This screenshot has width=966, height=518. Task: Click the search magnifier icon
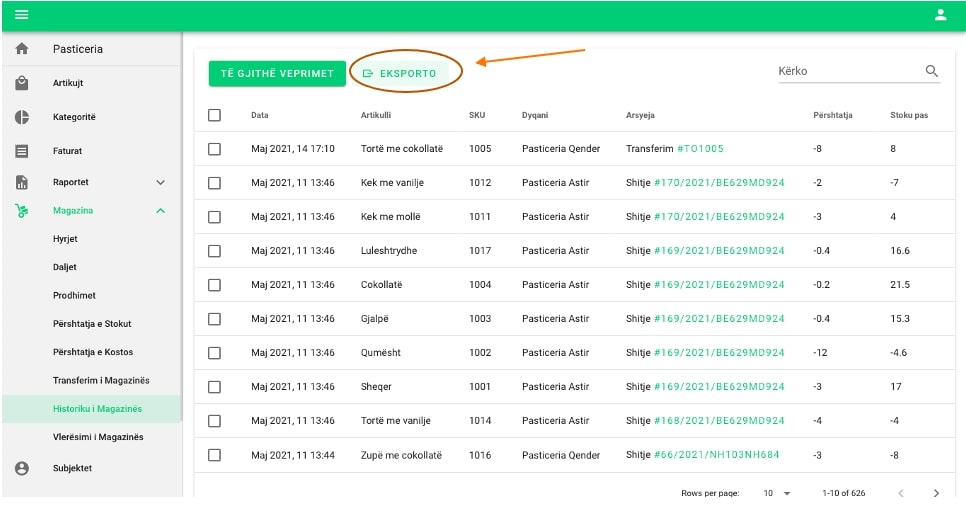tap(932, 71)
